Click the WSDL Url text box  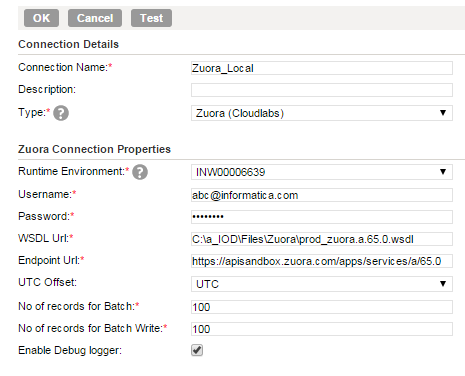click(x=322, y=239)
